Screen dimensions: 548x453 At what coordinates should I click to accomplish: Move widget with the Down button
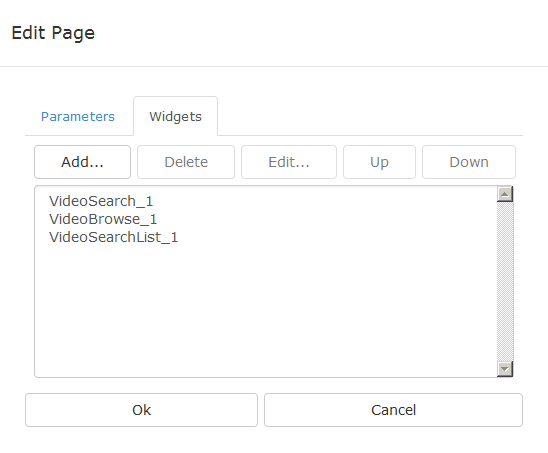pos(469,162)
